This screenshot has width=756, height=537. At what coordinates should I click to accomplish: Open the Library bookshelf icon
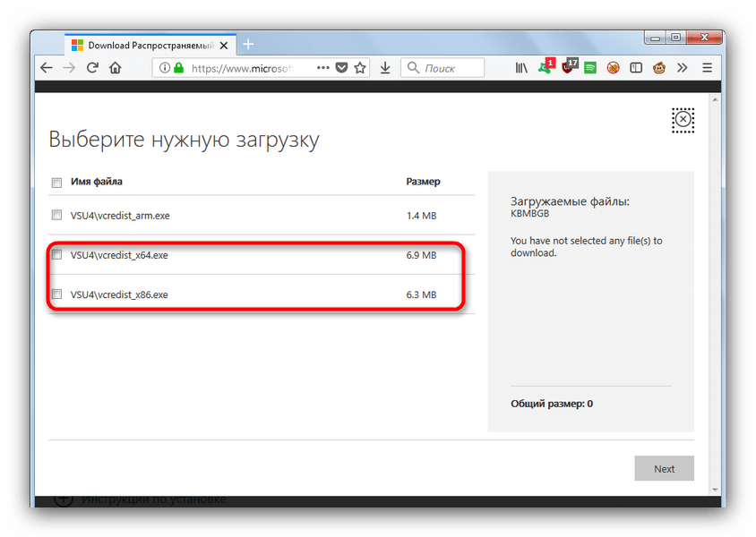(x=521, y=68)
